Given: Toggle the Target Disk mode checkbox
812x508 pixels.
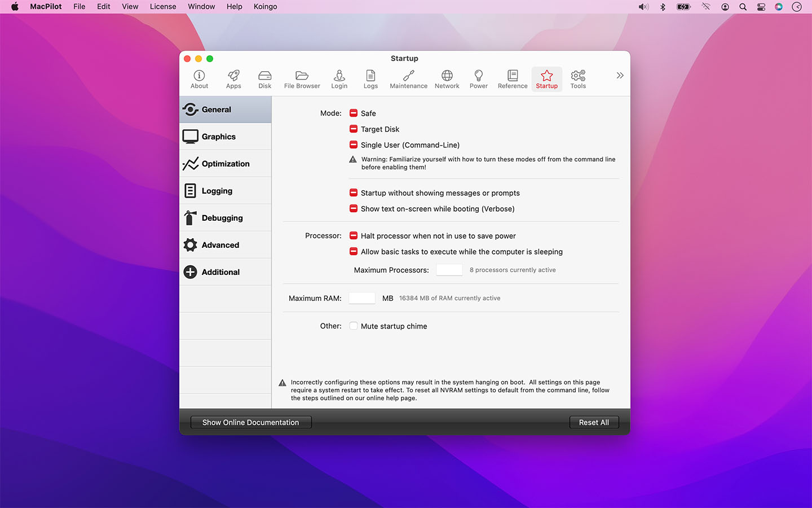Looking at the screenshot, I should click(x=354, y=129).
